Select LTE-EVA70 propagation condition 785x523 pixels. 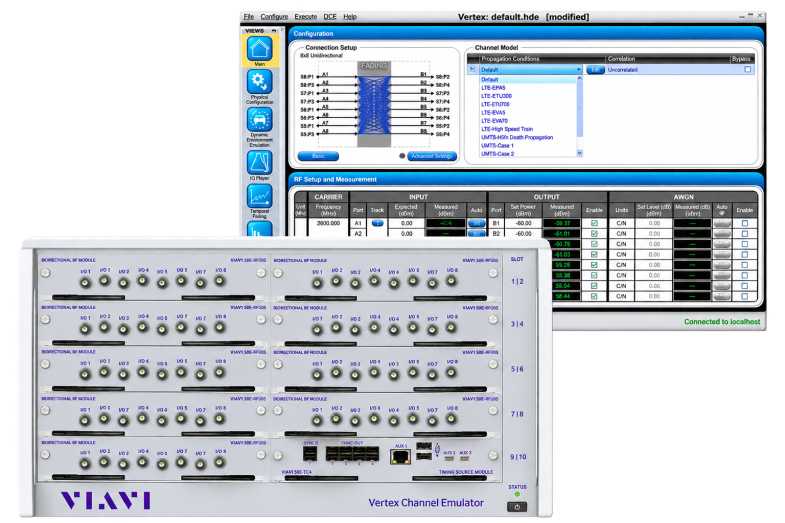coord(494,121)
